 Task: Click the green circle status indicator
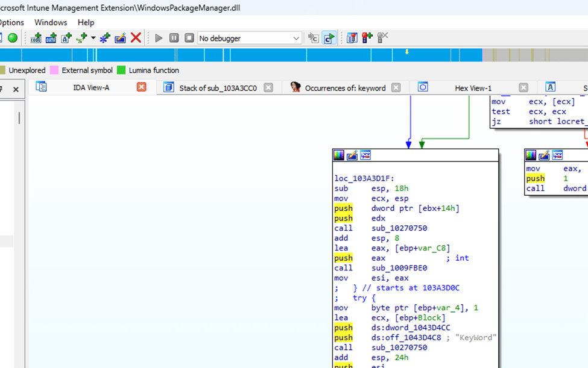pyautogui.click(x=13, y=38)
